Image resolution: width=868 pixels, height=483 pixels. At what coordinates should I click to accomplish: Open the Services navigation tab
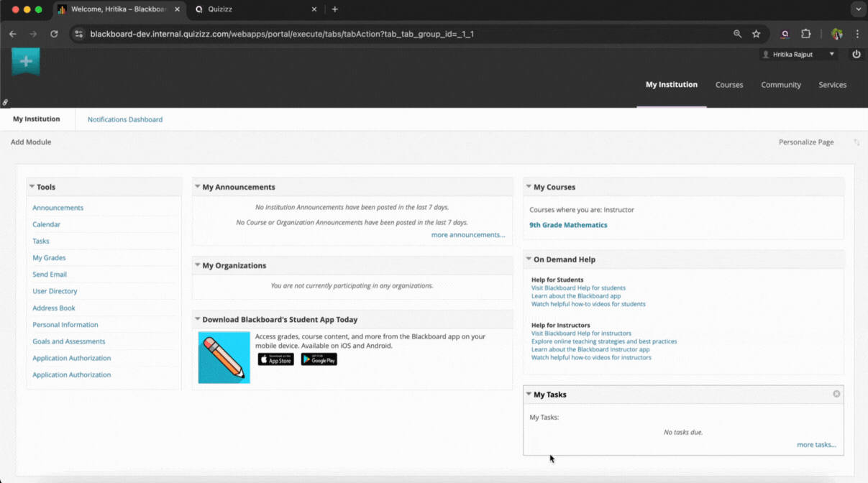pos(833,85)
